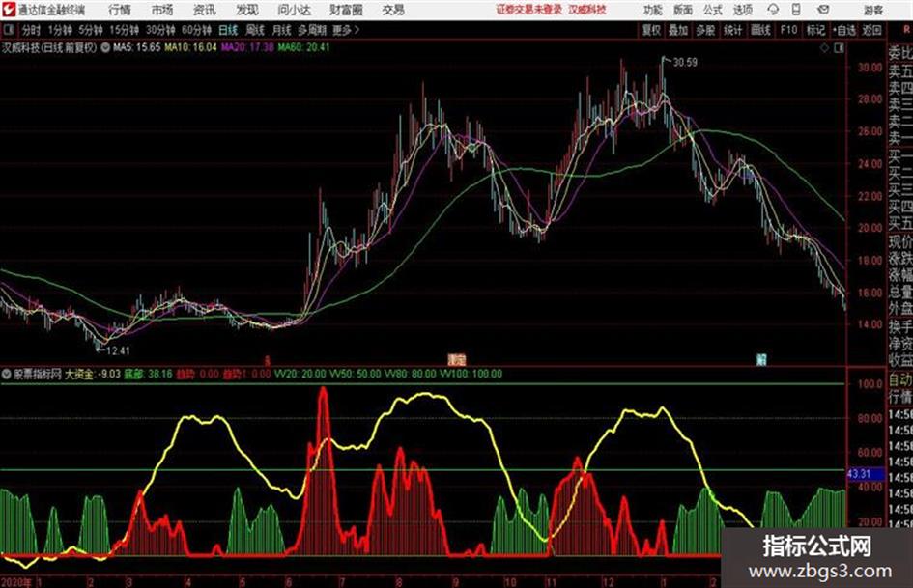Click the 2020年 label on the time axis
The width and height of the screenshot is (913, 588).
(x=16, y=581)
